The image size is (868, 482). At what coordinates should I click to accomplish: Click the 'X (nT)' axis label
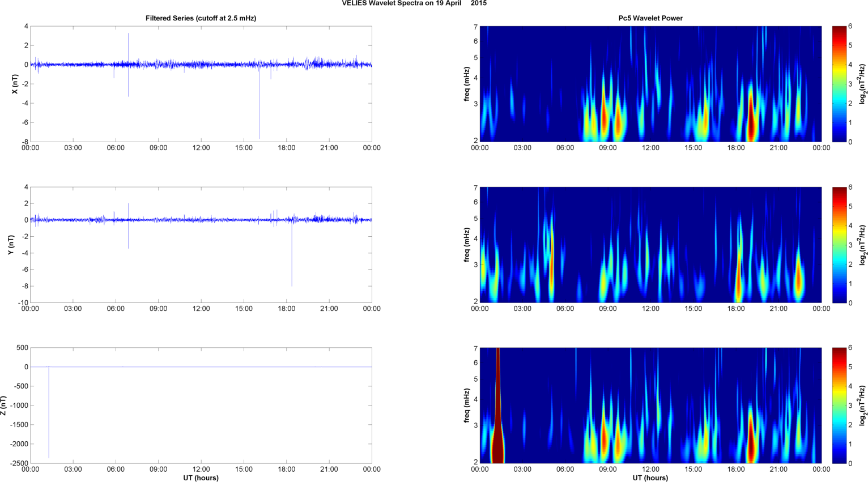(15, 84)
